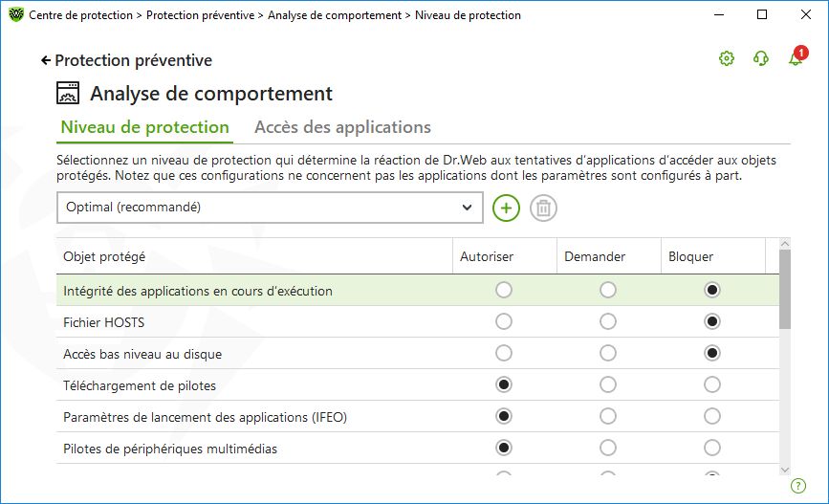
Task: Add a new protection level with plus icon
Action: (506, 208)
